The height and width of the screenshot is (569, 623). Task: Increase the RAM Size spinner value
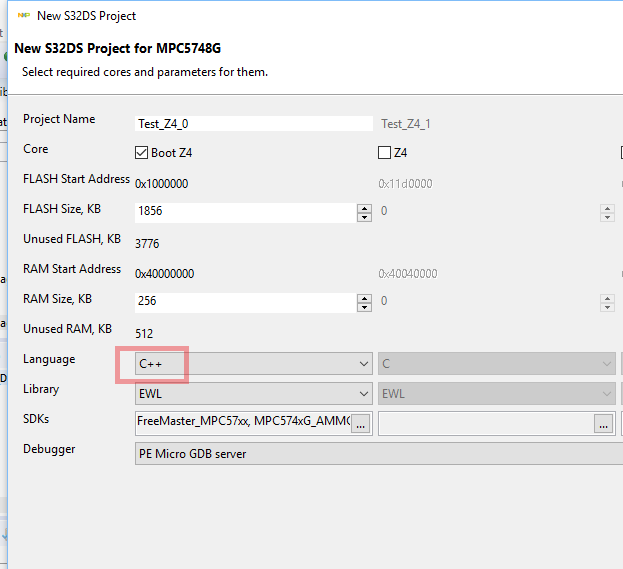pyautogui.click(x=364, y=297)
